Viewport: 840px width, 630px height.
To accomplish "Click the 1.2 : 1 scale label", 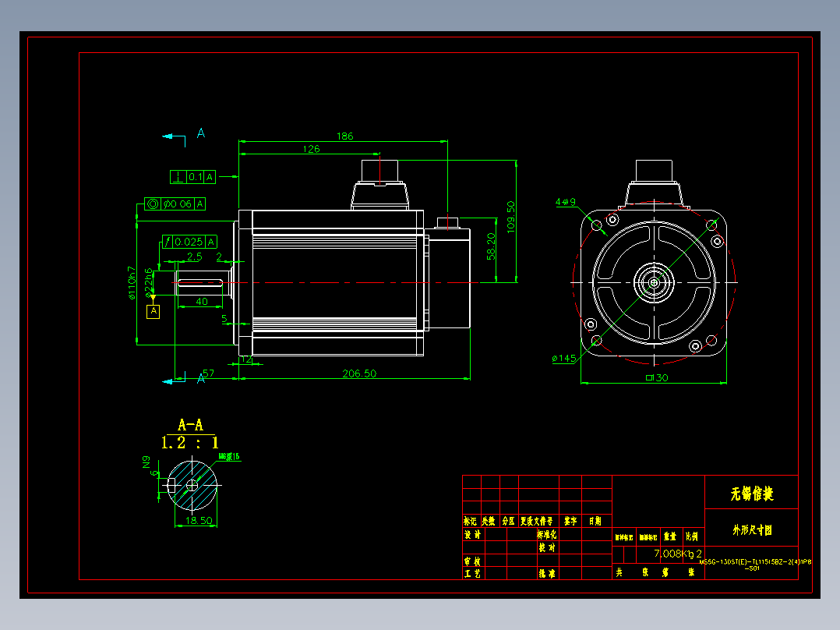I will pyautogui.click(x=190, y=443).
